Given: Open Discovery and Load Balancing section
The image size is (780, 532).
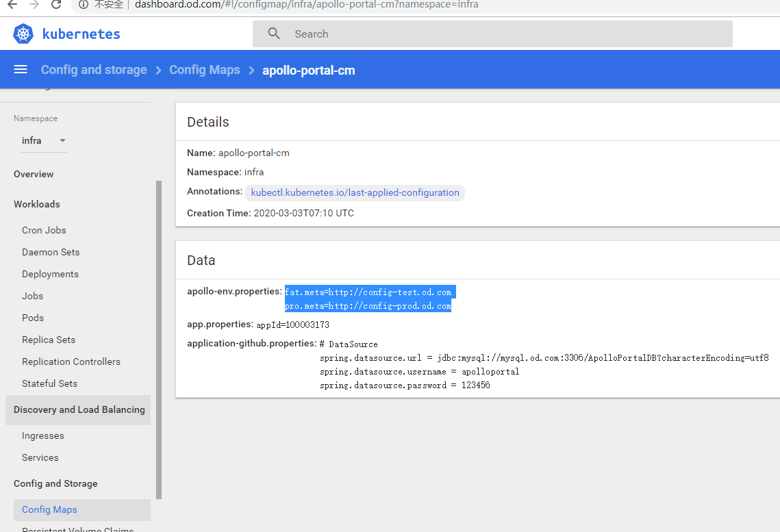Looking at the screenshot, I should [79, 409].
